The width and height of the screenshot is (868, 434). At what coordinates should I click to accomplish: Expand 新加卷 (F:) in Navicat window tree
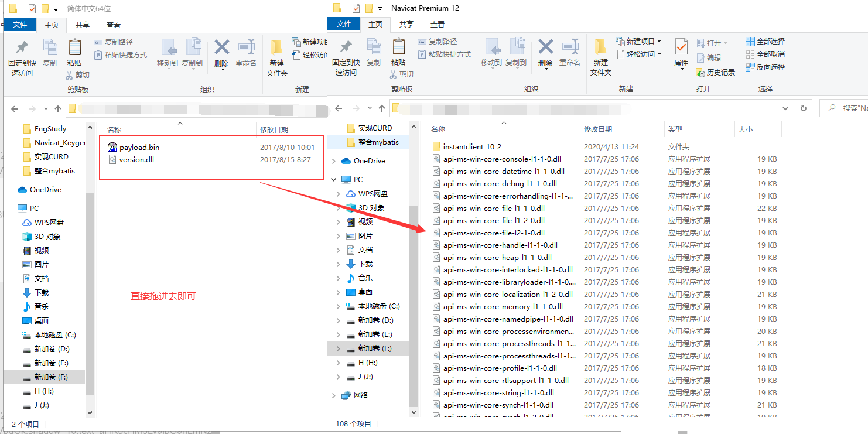click(x=338, y=348)
